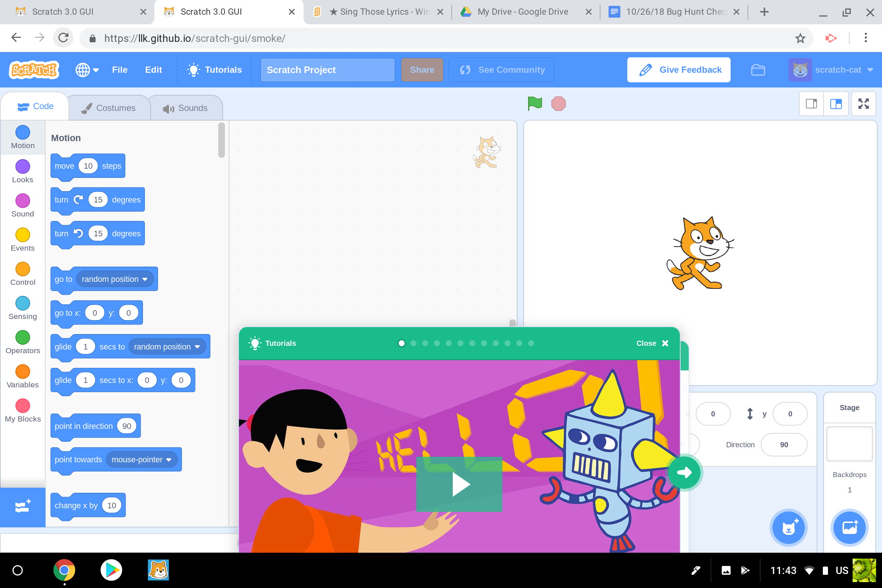The height and width of the screenshot is (588, 882).
Task: Enter full screen stage mode
Action: pyautogui.click(x=863, y=104)
